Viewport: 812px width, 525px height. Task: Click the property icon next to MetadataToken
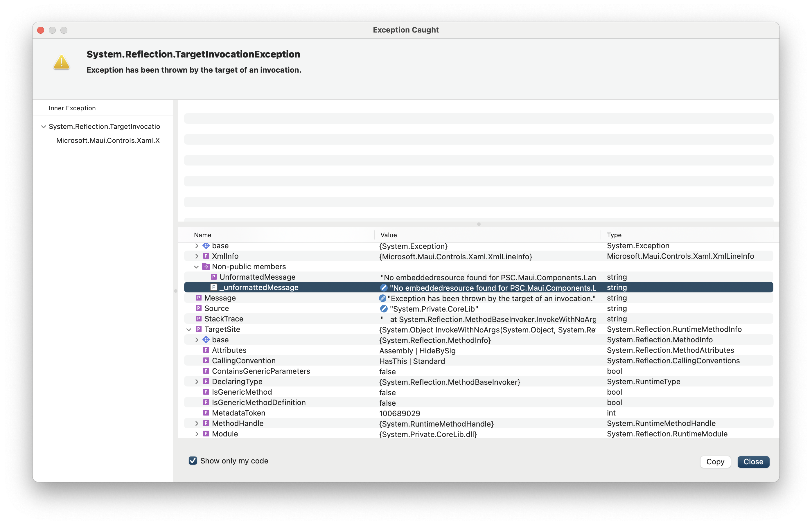click(x=206, y=413)
